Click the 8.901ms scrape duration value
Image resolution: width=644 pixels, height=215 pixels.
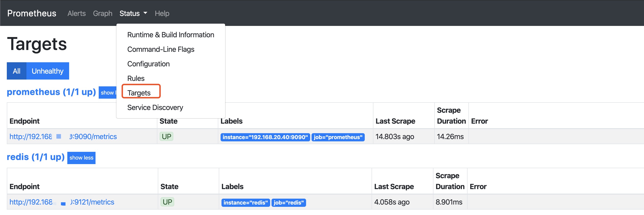tap(449, 202)
